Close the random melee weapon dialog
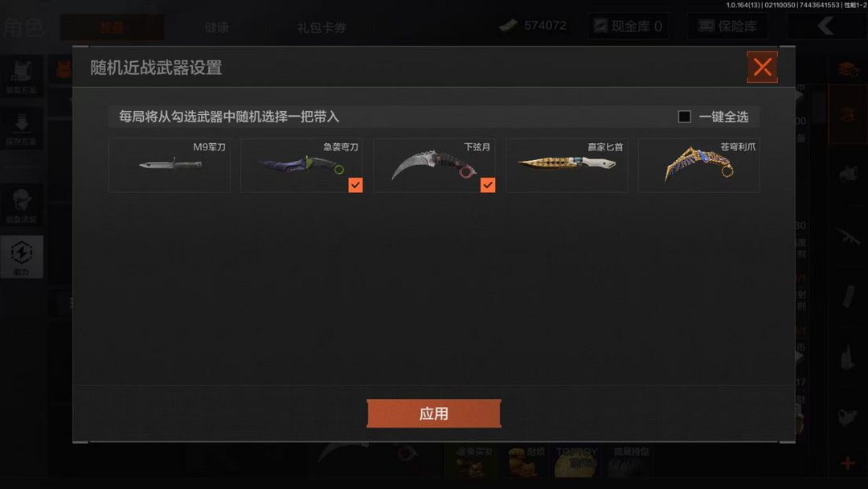The width and height of the screenshot is (868, 489). (x=762, y=67)
